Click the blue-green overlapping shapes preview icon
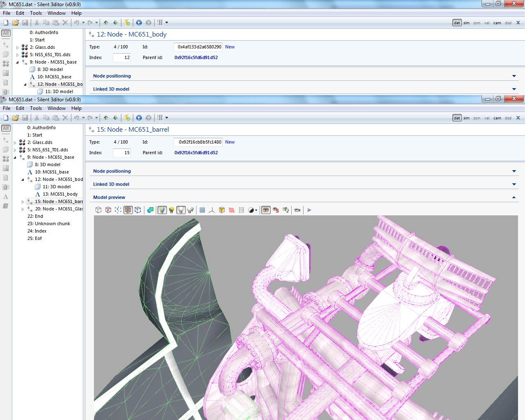The image size is (525, 420). (150, 210)
